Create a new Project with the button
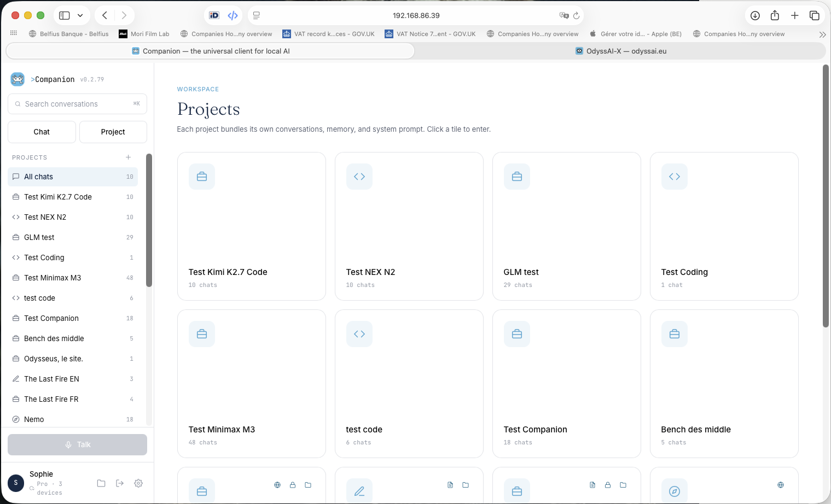This screenshot has width=831, height=504. pos(113,132)
